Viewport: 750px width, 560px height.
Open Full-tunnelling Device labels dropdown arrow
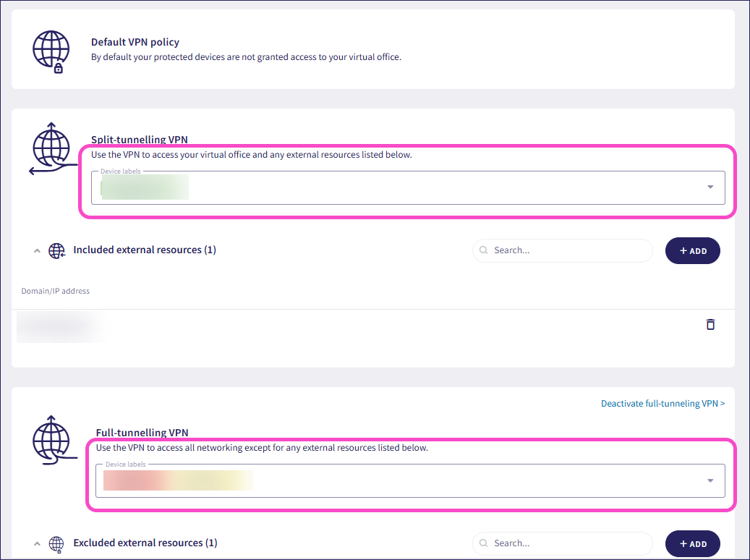[710, 480]
